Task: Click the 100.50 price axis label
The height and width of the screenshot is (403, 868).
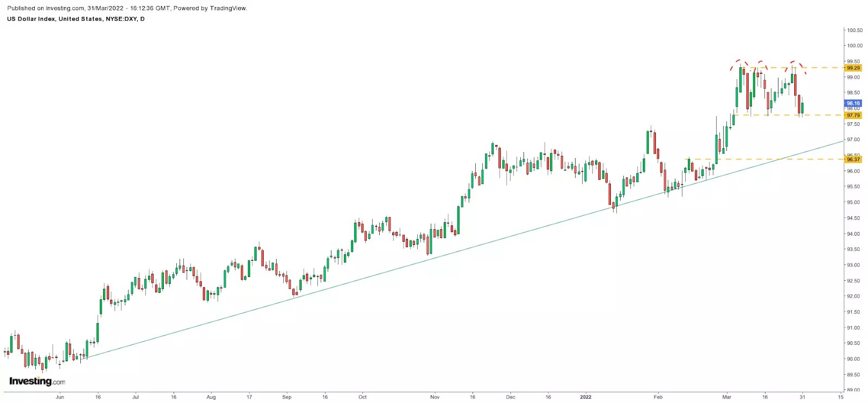Action: (x=854, y=30)
